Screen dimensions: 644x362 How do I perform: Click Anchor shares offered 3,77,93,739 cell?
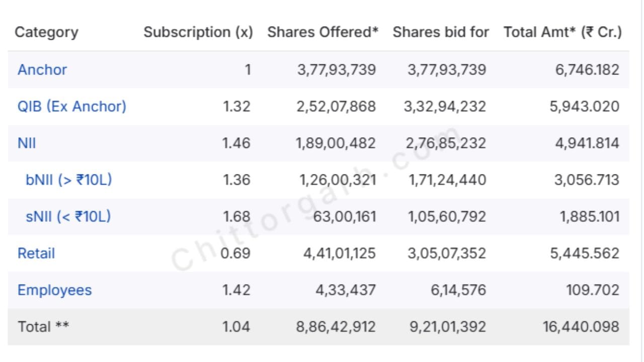337,70
